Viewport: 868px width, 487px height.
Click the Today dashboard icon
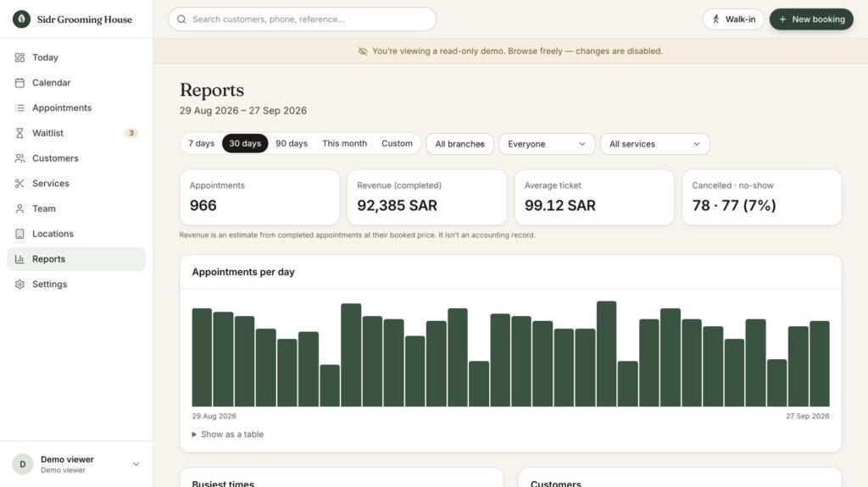coord(20,58)
